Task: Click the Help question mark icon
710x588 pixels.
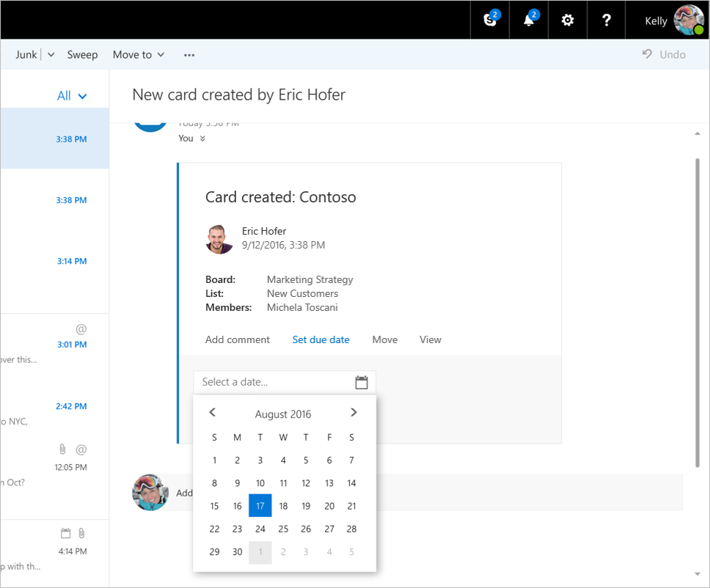Action: point(606,21)
